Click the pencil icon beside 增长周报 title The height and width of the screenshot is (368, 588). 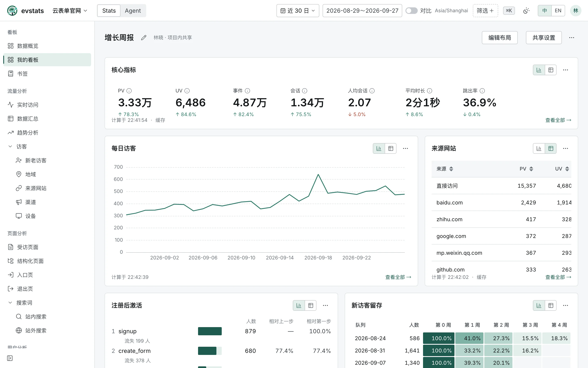coord(144,37)
